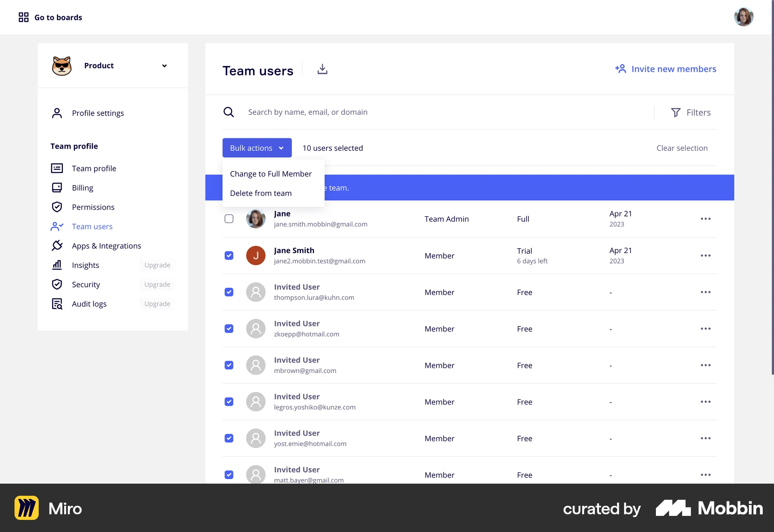Uncheck the selected Jane Smith row

click(229, 256)
